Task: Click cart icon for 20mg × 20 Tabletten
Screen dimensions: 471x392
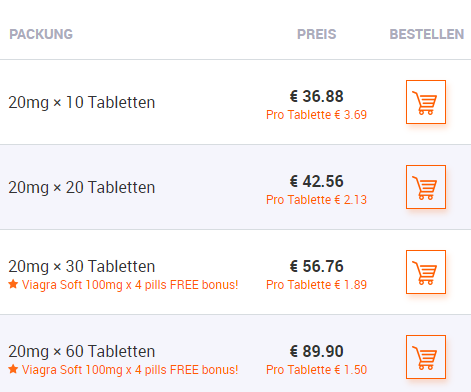Action: (426, 187)
